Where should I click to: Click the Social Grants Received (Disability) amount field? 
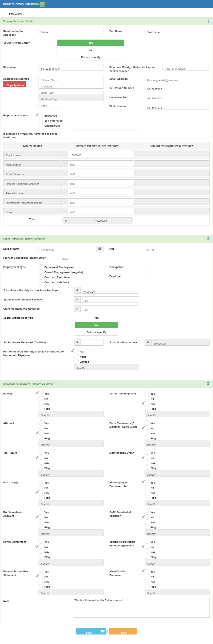click(x=92, y=342)
